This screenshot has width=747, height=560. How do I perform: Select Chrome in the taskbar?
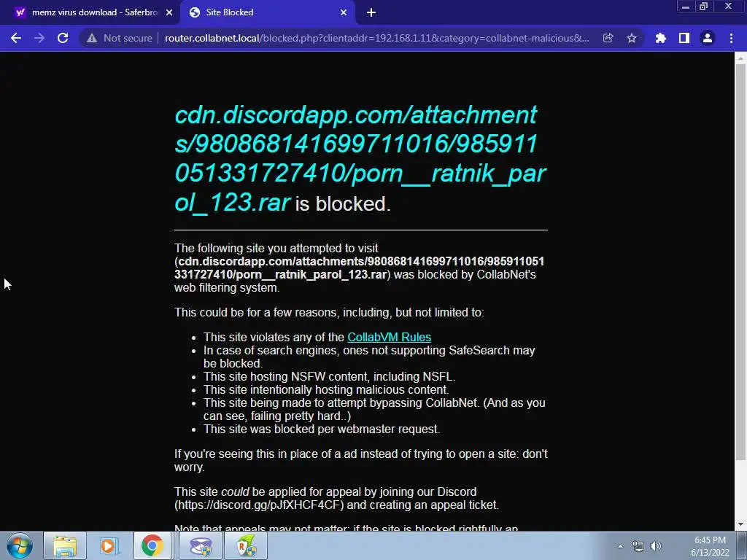[152, 545]
